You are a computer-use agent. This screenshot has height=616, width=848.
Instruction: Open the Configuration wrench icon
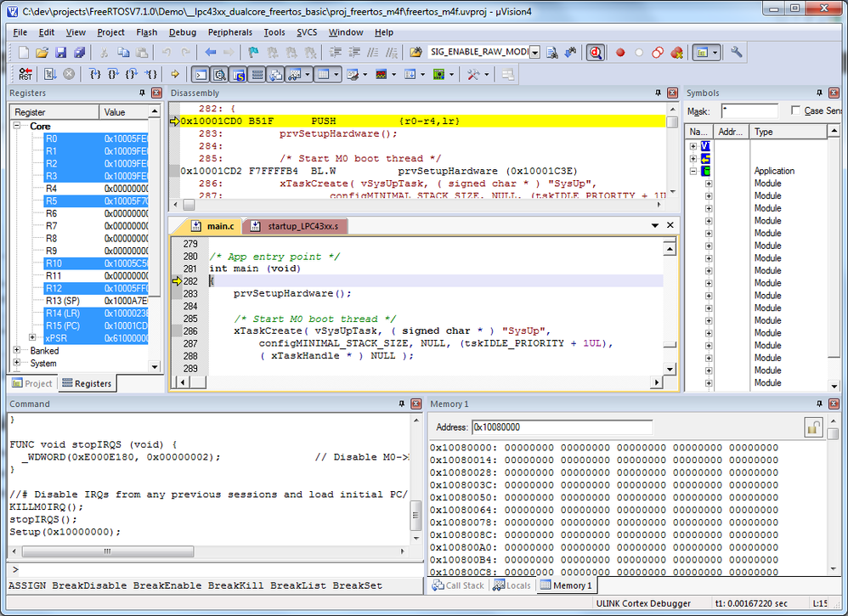point(736,53)
